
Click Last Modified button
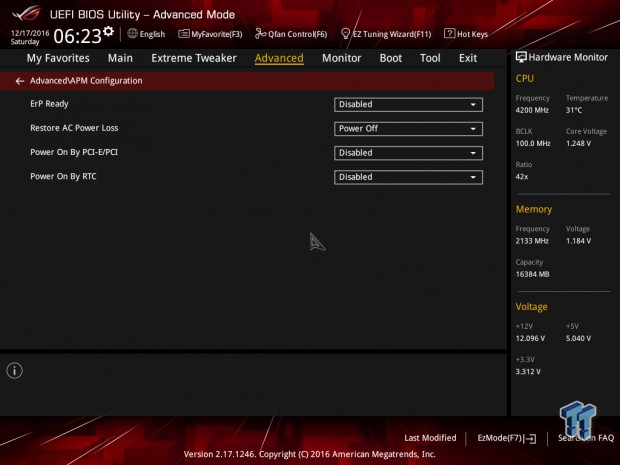430,438
